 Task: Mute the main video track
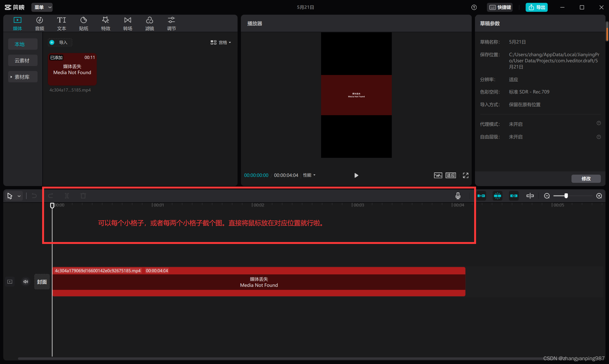(26, 282)
